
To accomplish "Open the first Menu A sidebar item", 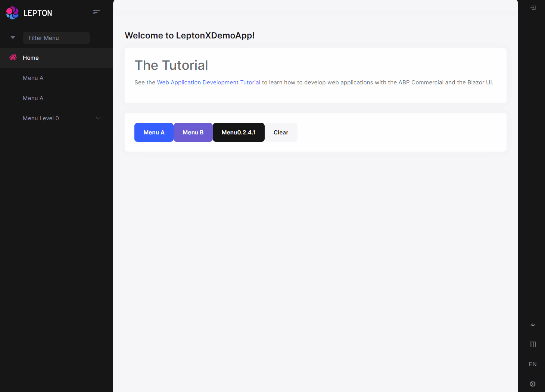I will click(x=33, y=78).
